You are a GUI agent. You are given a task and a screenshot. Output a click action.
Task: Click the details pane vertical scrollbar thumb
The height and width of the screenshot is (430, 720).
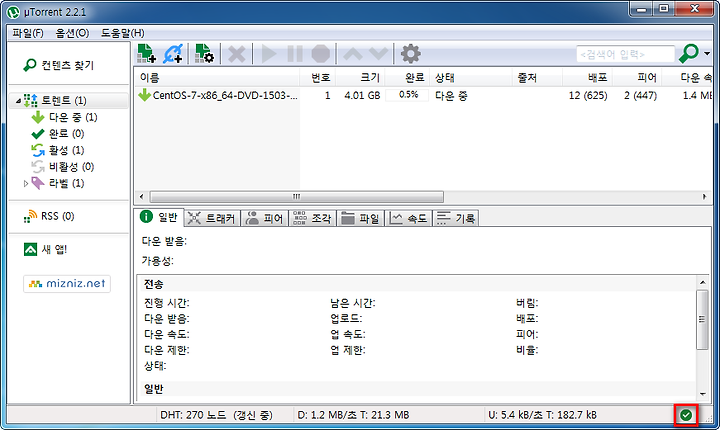tap(703, 319)
